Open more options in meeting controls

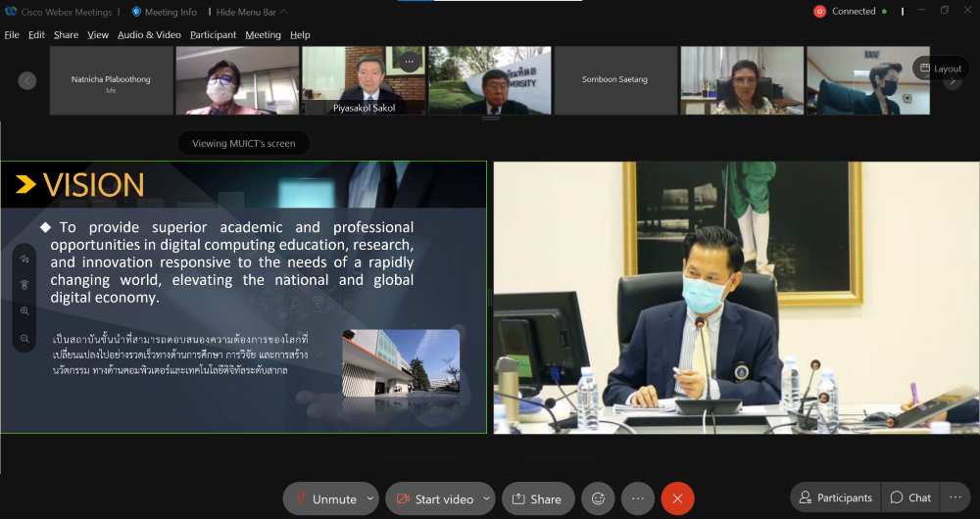pos(638,498)
